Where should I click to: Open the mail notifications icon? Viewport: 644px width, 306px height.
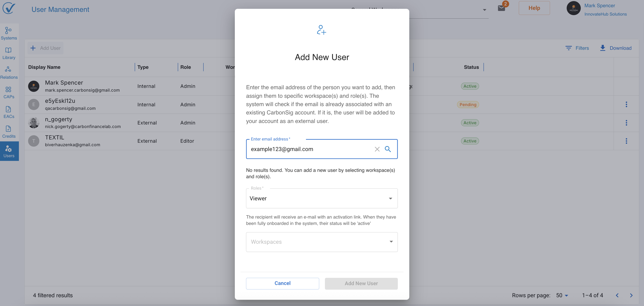click(501, 8)
